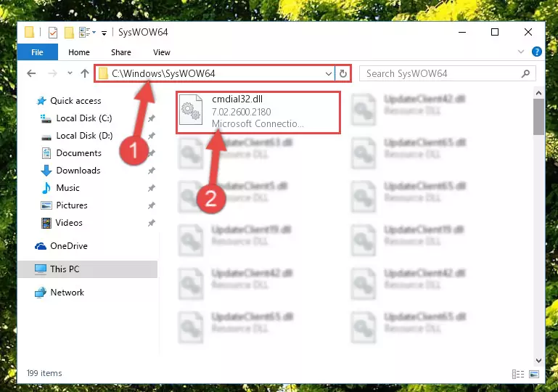Expand the ribbon with the chevron
Image resolution: width=558 pixels, height=392 pixels.
click(x=521, y=52)
